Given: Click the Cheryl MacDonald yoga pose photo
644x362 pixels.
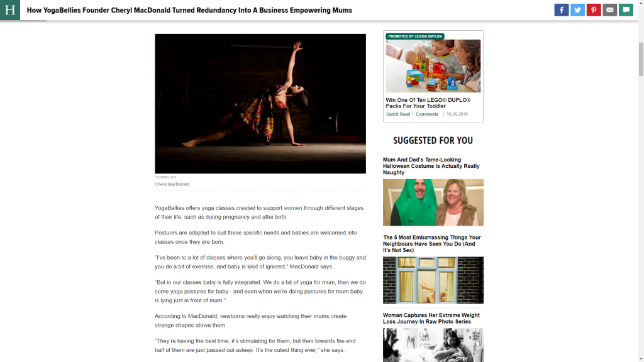Looking at the screenshot, I should point(260,104).
